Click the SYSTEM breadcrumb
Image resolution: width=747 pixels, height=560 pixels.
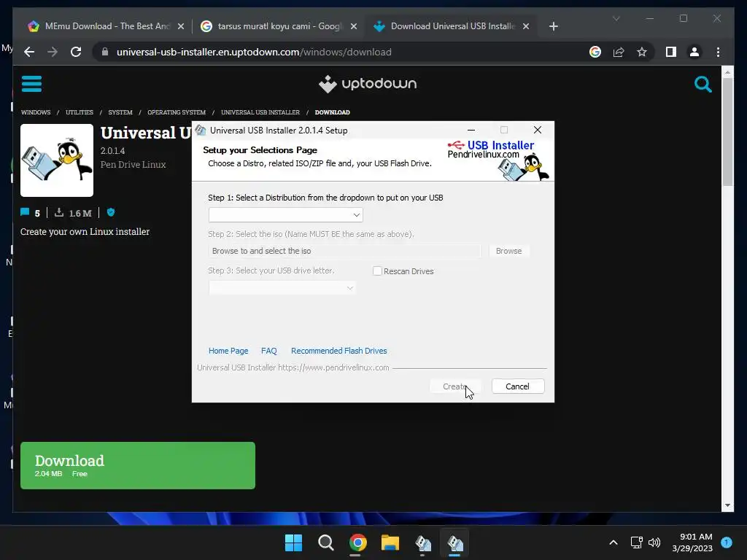(120, 112)
